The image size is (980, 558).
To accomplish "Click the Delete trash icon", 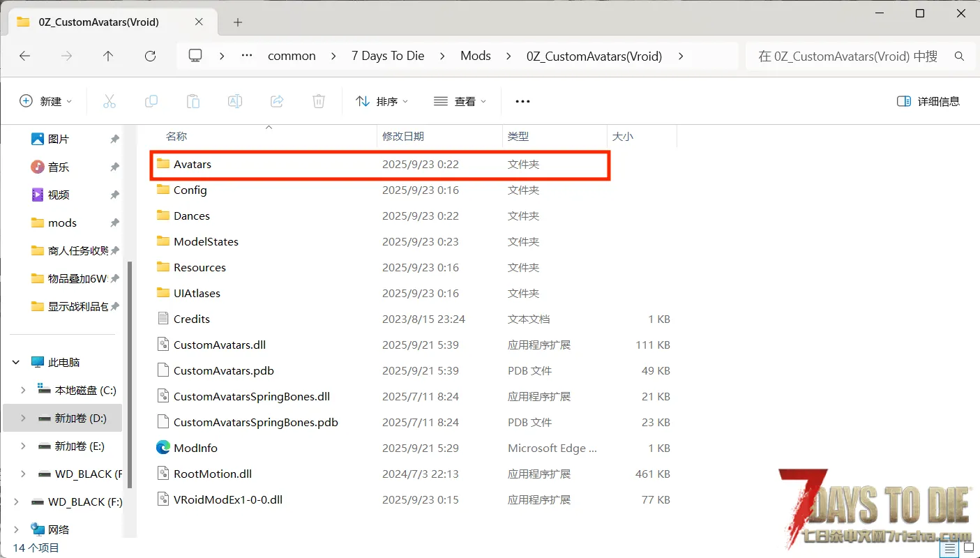I will click(319, 101).
